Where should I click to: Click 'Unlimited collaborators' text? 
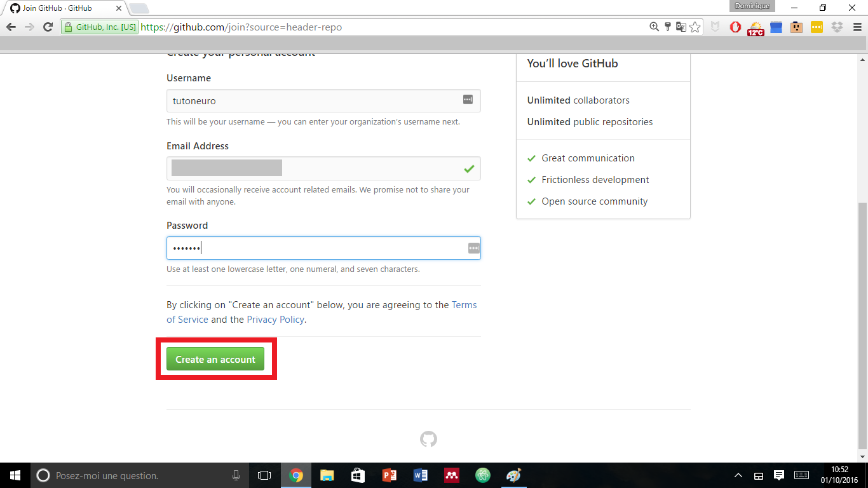578,100
